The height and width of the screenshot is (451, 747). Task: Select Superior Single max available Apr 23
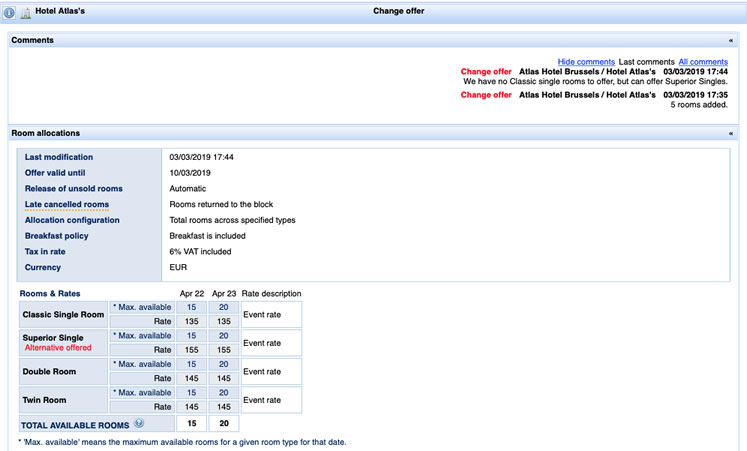click(224, 336)
